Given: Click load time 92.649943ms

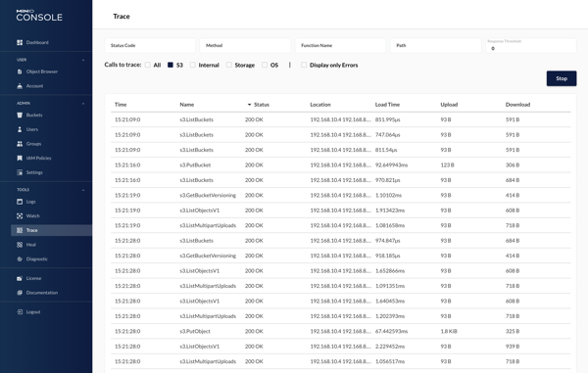Looking at the screenshot, I should pyautogui.click(x=391, y=164).
